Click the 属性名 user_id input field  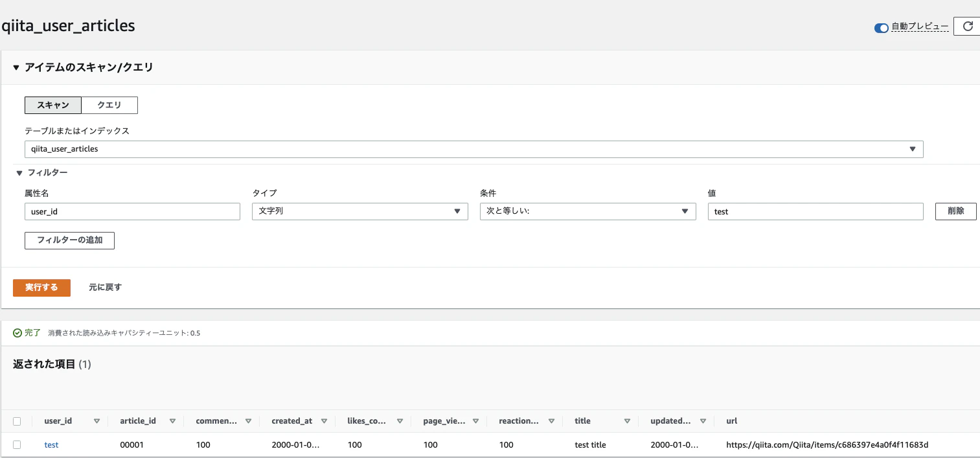[x=132, y=211]
